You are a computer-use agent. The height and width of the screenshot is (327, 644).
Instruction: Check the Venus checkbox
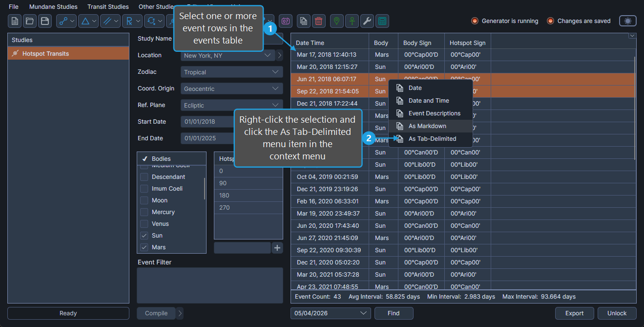(x=144, y=224)
